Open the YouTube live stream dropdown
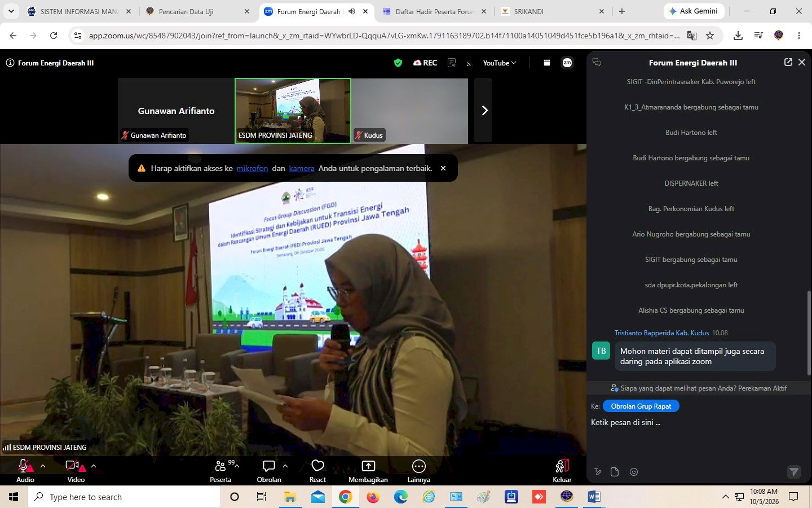This screenshot has width=812, height=508. coord(500,63)
